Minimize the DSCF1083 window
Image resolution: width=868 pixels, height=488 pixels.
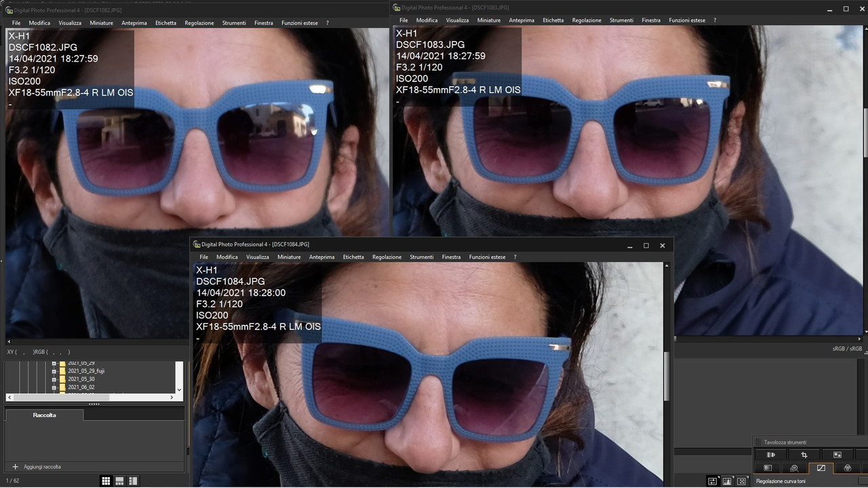(830, 9)
